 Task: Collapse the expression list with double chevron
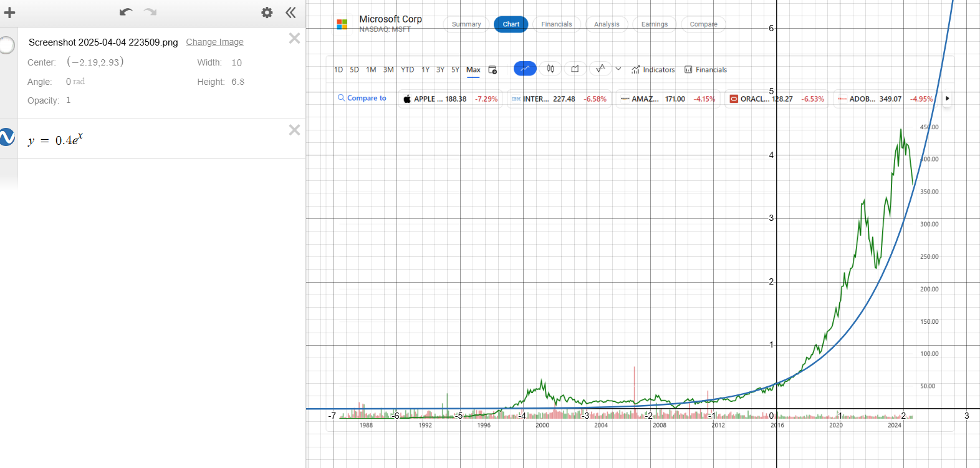(x=291, y=12)
